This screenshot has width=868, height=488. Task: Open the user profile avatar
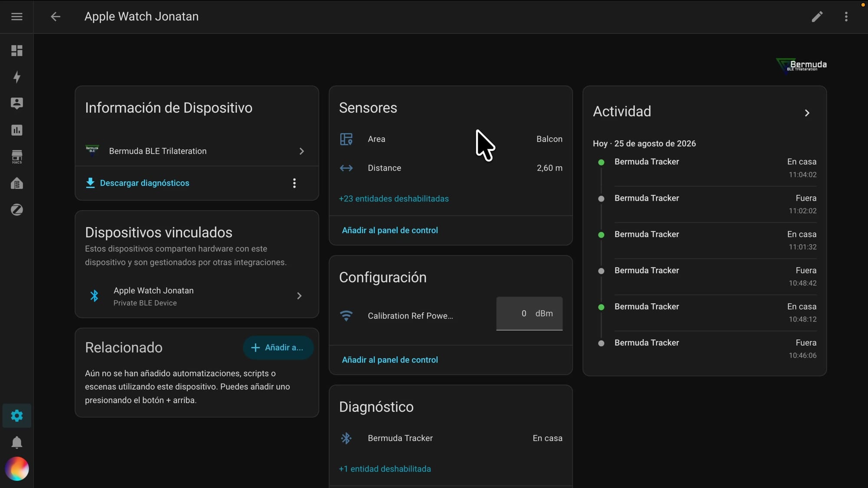coord(17,469)
